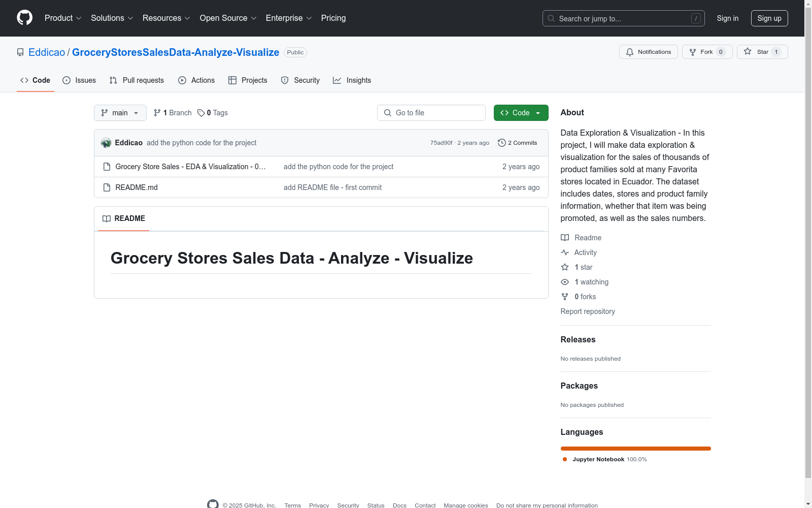Click the Sign up button
812x508 pixels.
point(769,18)
